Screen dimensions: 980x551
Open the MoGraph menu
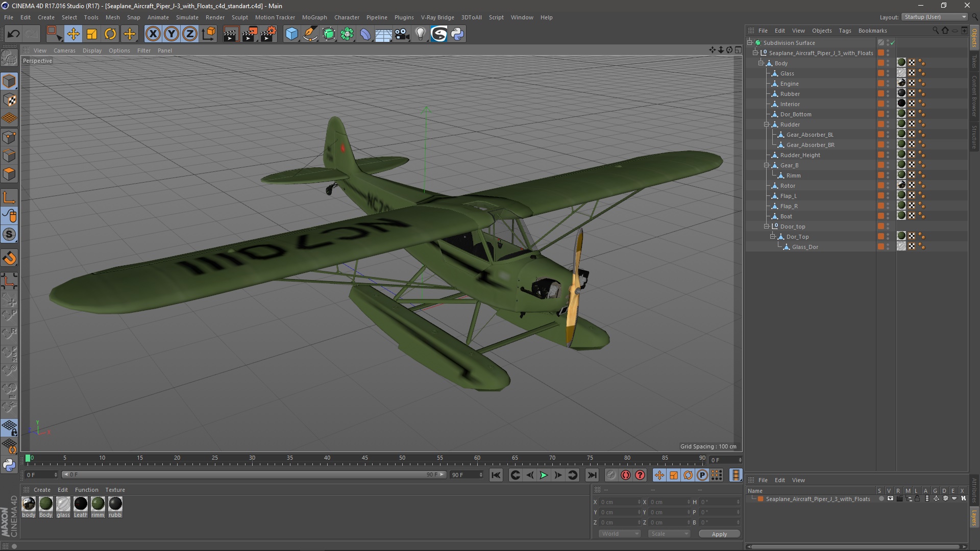click(x=314, y=17)
